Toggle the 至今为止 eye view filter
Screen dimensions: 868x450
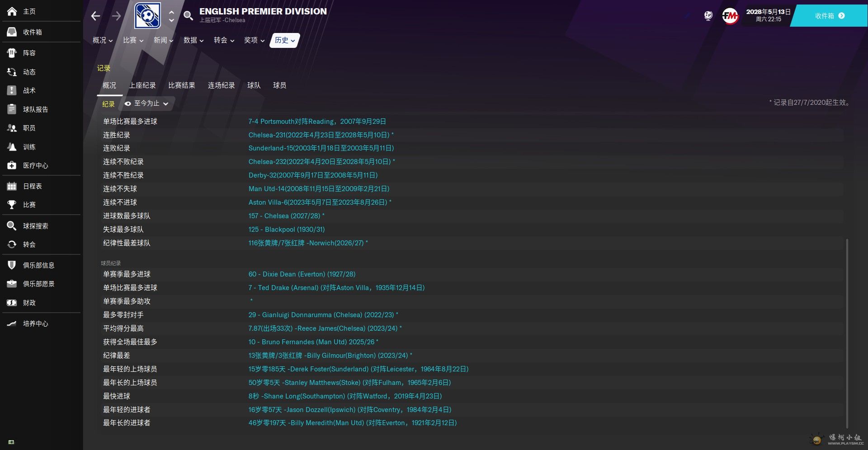[x=147, y=103]
